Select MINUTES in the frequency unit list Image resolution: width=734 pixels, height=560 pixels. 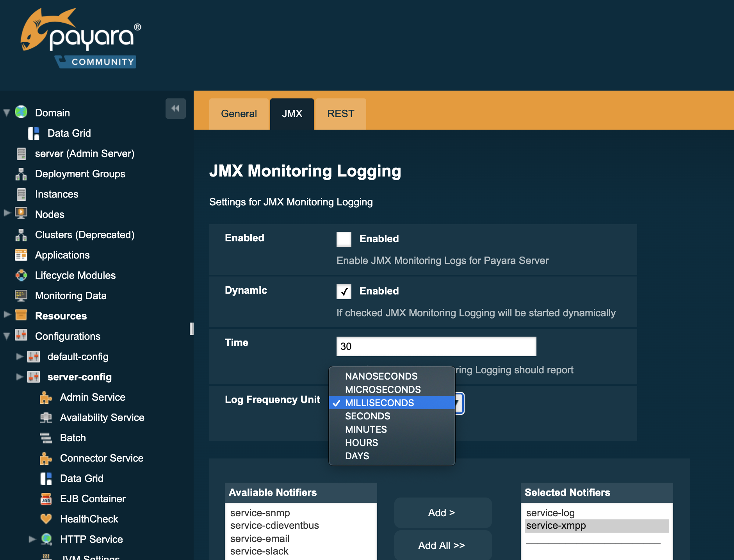pos(366,430)
